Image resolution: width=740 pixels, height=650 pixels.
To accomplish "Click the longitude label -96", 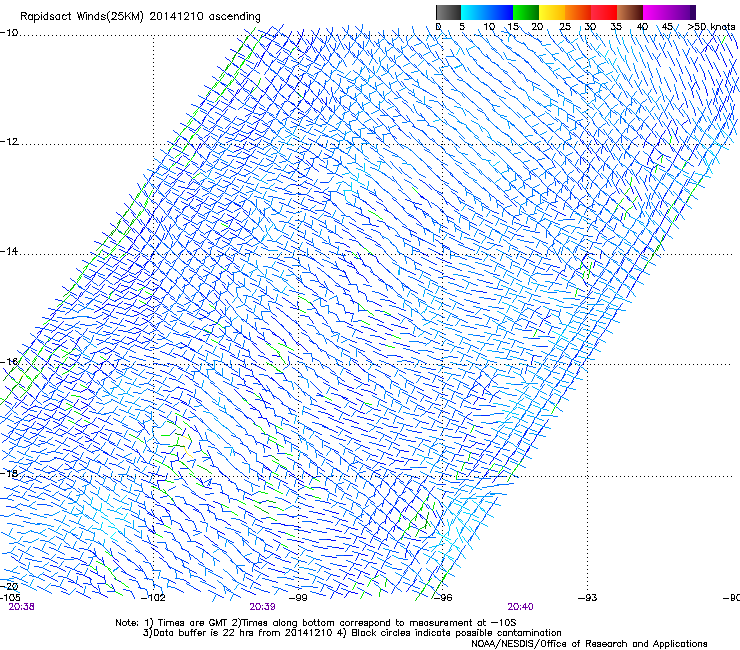I will pyautogui.click(x=443, y=598).
